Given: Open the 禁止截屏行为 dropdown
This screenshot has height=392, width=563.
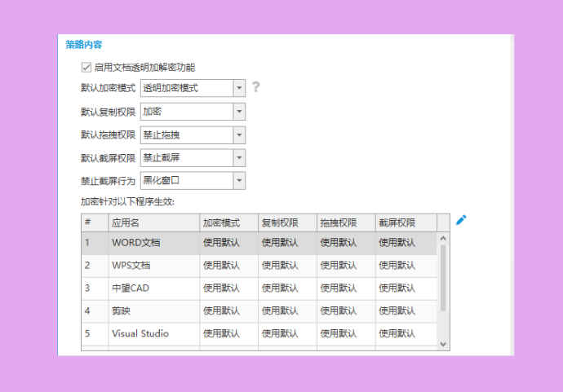Looking at the screenshot, I should (x=193, y=180).
